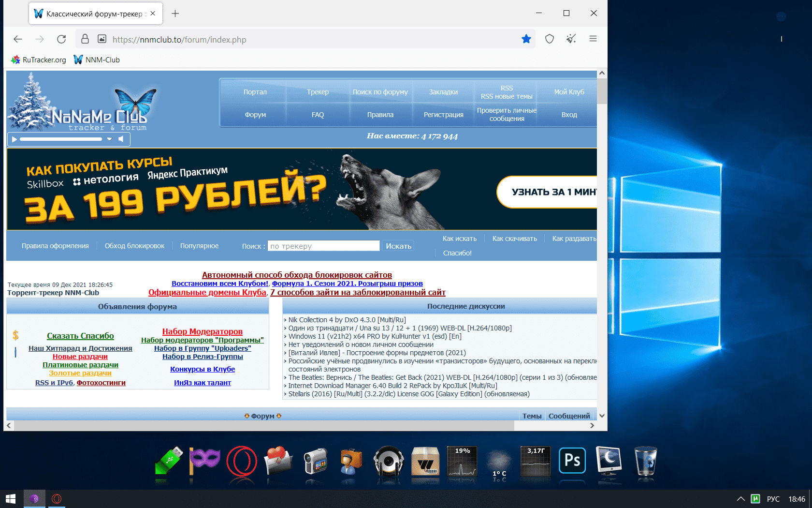Image resolution: width=812 pixels, height=508 pixels.
Task: Reload the current page
Action: pyautogui.click(x=61, y=39)
